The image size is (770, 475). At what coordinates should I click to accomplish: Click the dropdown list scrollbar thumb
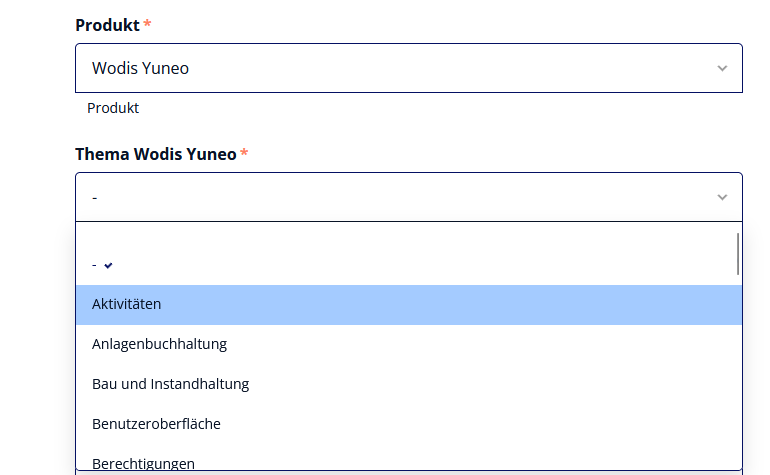click(738, 254)
